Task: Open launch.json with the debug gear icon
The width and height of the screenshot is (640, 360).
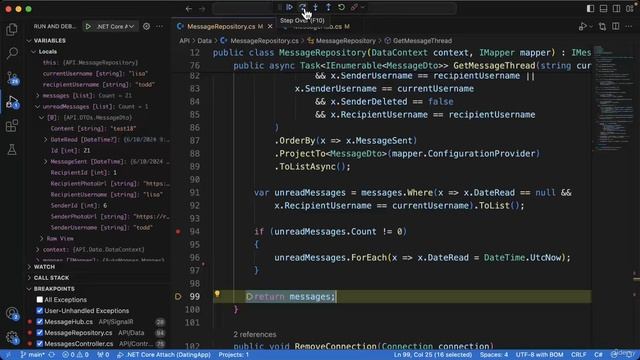Action: tap(146, 27)
